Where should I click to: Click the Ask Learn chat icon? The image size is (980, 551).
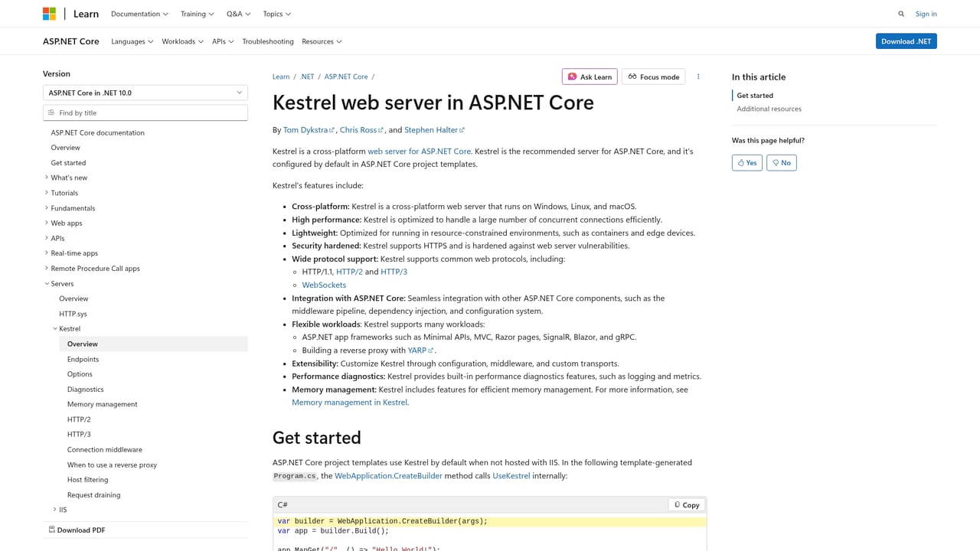click(572, 77)
